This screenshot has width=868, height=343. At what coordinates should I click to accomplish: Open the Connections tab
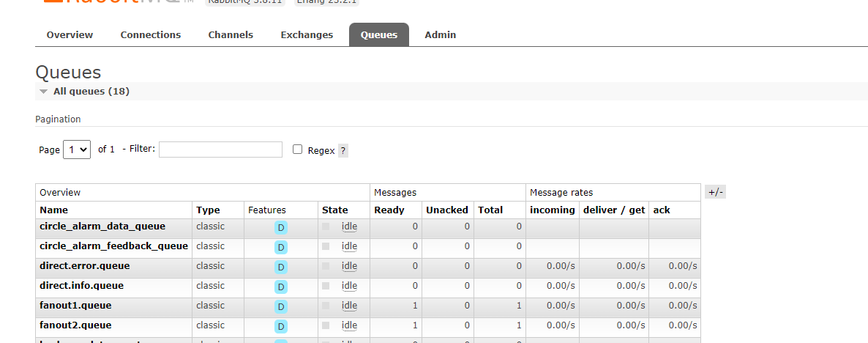pyautogui.click(x=151, y=34)
